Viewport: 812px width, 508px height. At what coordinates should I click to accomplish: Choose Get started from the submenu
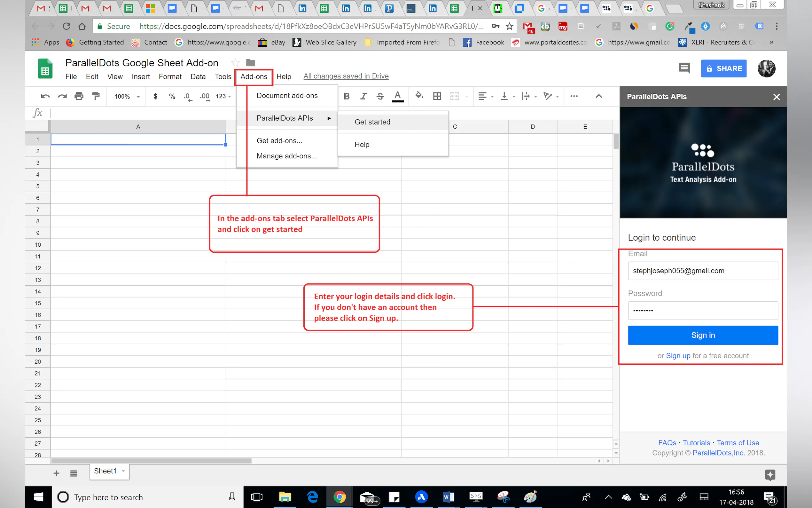pos(372,122)
